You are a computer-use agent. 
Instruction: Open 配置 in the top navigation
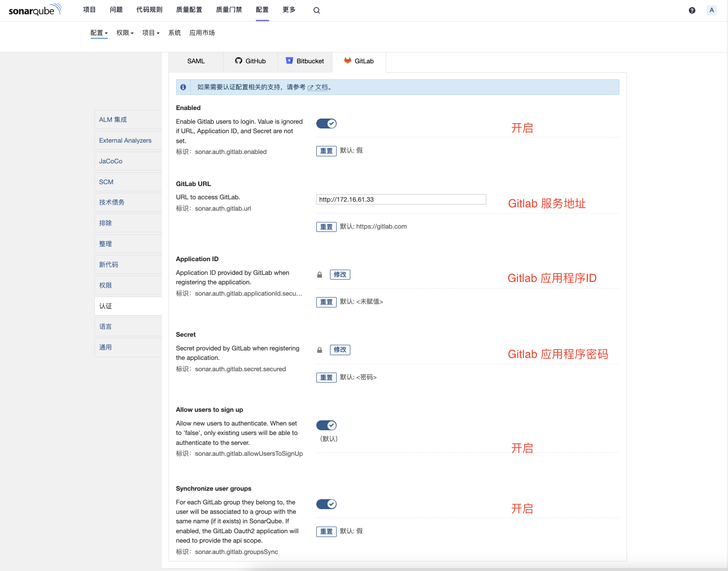pyautogui.click(x=262, y=10)
